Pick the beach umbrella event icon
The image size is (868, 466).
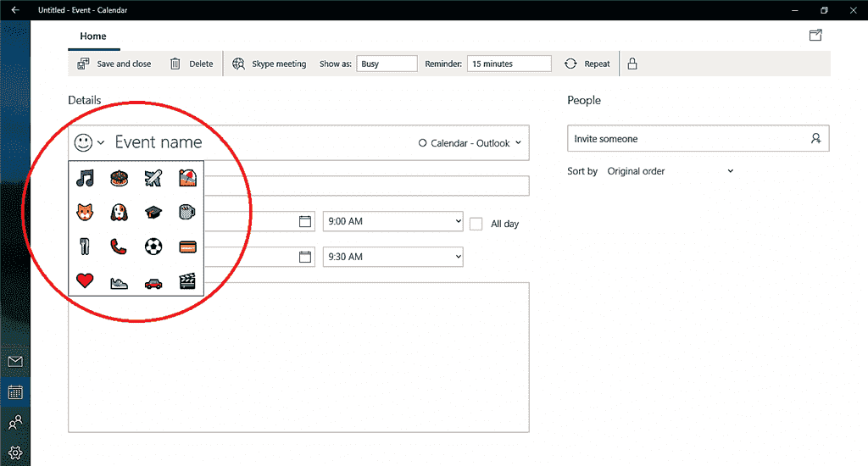click(187, 178)
